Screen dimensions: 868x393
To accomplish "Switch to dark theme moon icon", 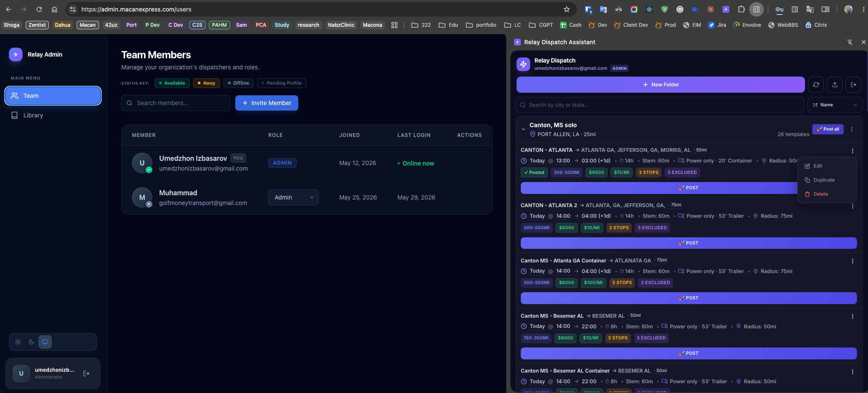I will click(31, 342).
